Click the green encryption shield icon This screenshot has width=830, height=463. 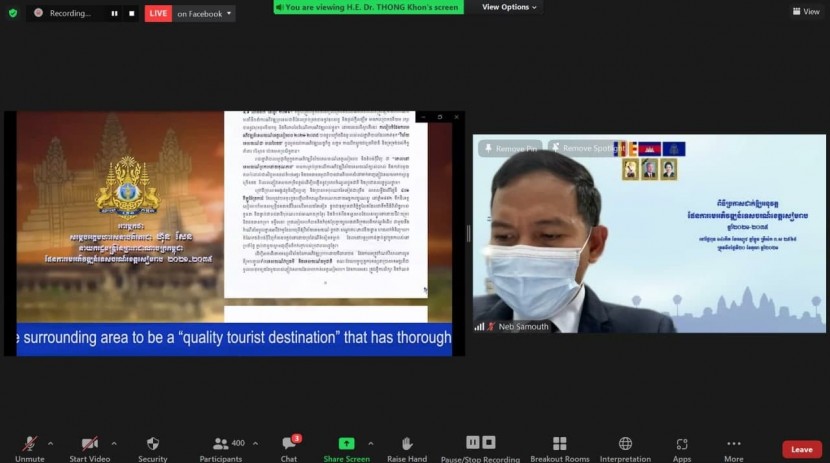pyautogui.click(x=11, y=13)
